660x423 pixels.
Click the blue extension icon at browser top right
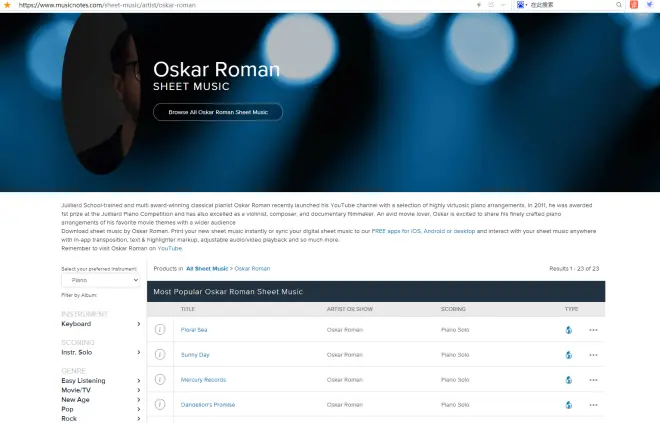(649, 5)
